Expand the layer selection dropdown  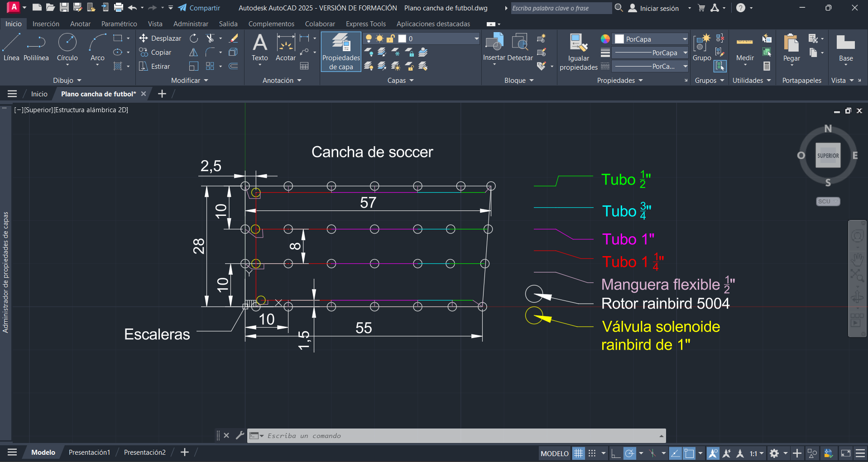476,39
